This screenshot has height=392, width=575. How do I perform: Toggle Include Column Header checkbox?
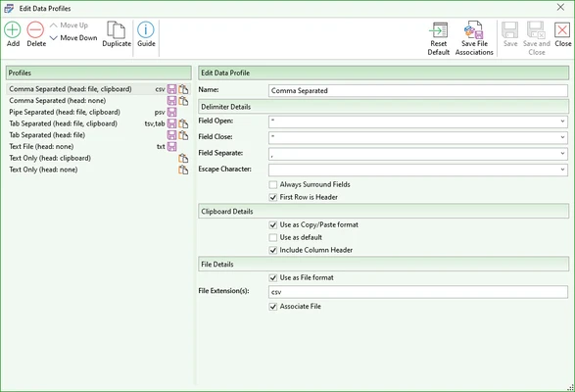[273, 250]
